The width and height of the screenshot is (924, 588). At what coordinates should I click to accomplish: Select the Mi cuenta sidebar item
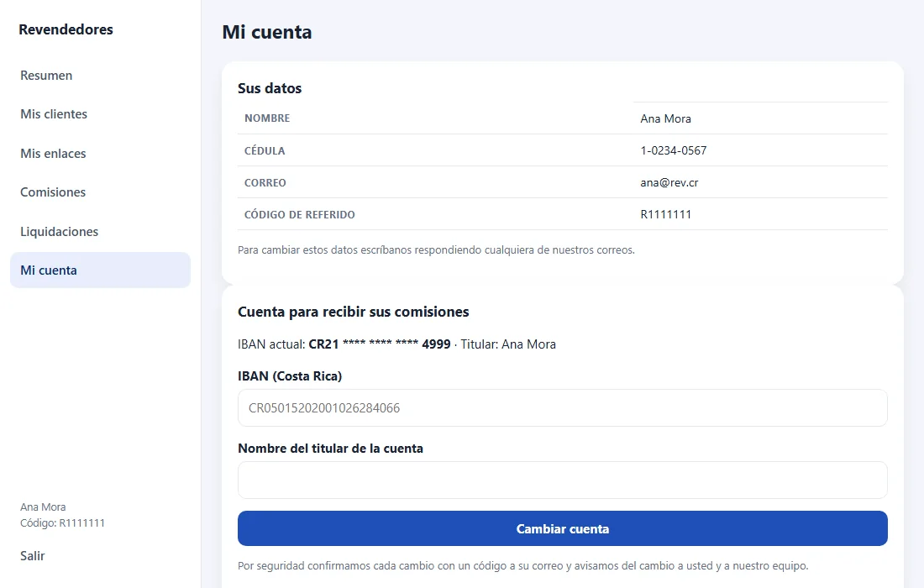tap(100, 270)
